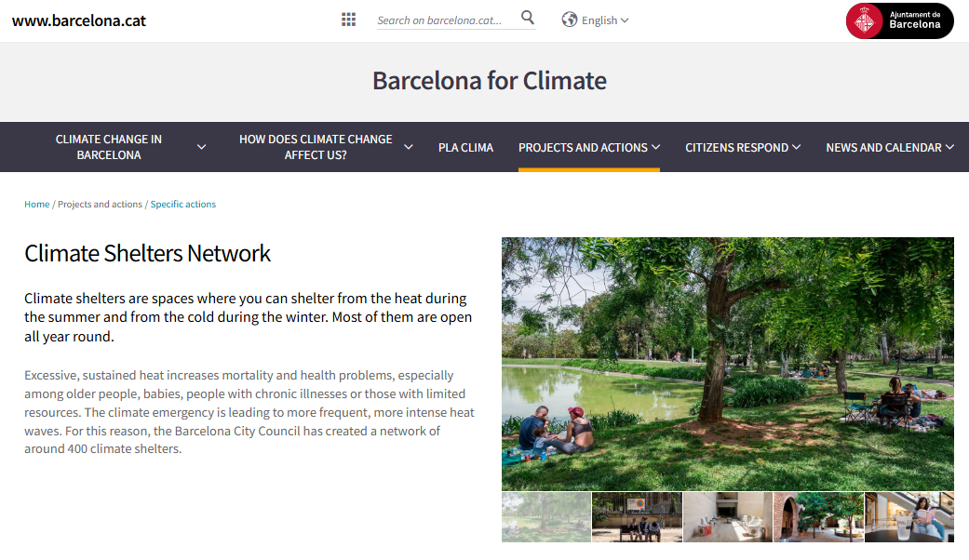Click the globe language icon

pos(570,20)
